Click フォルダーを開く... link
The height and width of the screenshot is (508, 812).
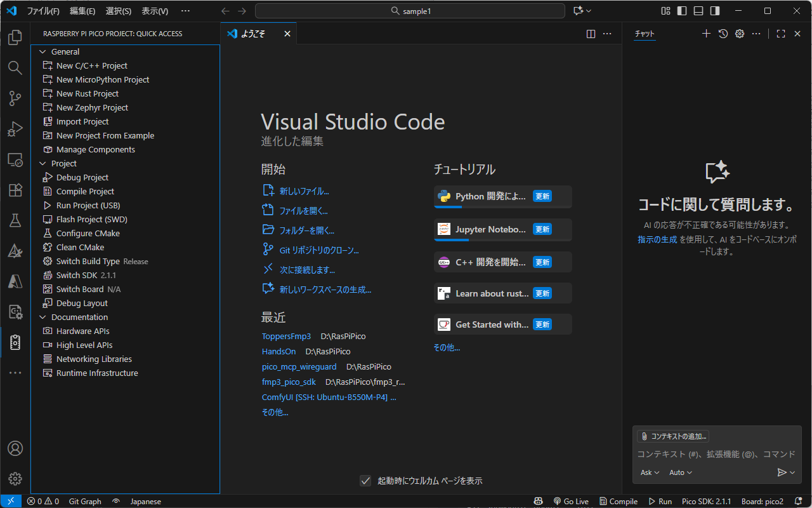coord(307,231)
